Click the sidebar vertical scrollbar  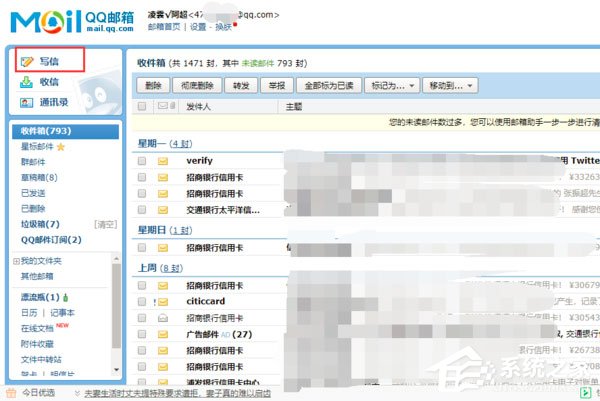[117, 300]
